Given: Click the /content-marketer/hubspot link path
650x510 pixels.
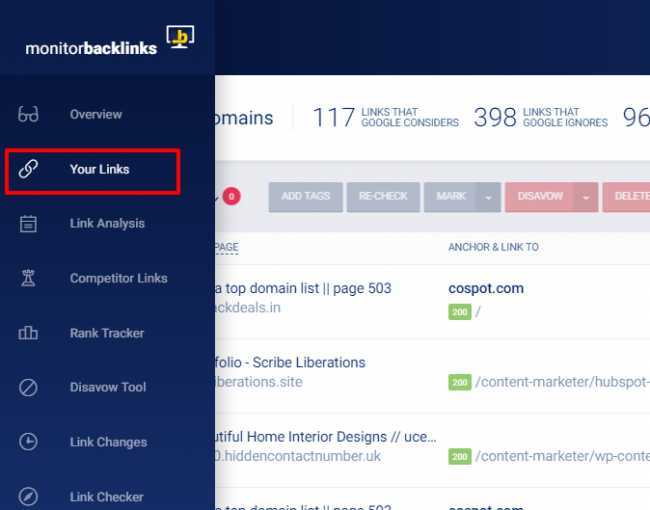Looking at the screenshot, I should click(x=563, y=382).
